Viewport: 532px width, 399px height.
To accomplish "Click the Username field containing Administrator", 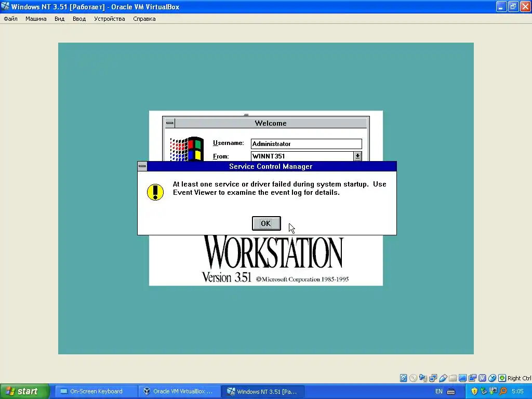I will 307,144.
